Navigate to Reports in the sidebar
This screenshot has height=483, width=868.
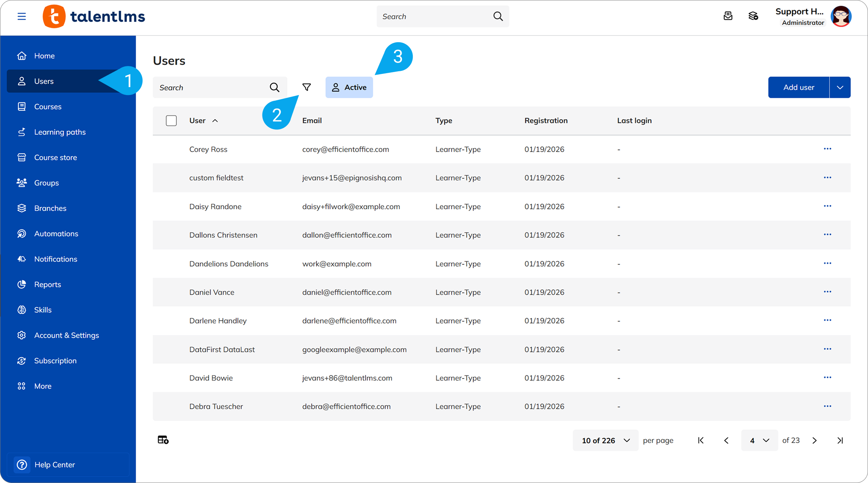pyautogui.click(x=48, y=284)
